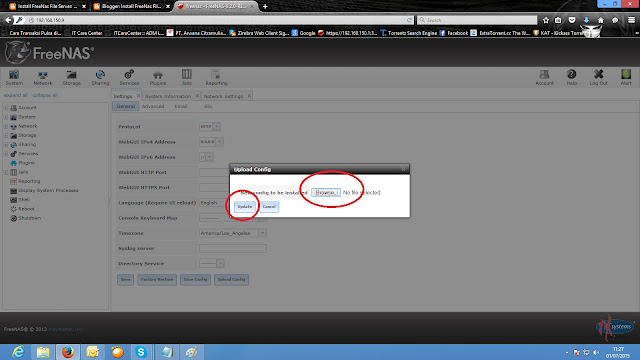Click the bookmark star icon in Firefox
640x360 pixels.
click(x=546, y=20)
